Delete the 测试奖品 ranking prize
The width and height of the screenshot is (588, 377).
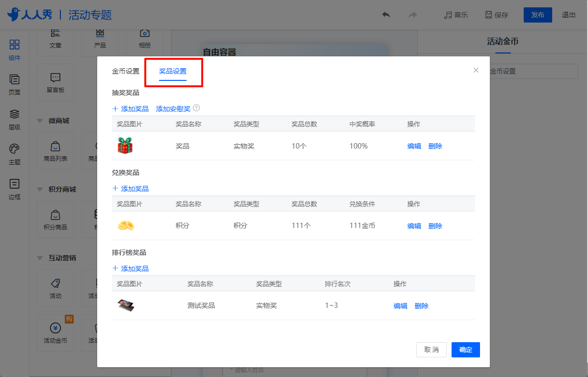pyautogui.click(x=421, y=306)
